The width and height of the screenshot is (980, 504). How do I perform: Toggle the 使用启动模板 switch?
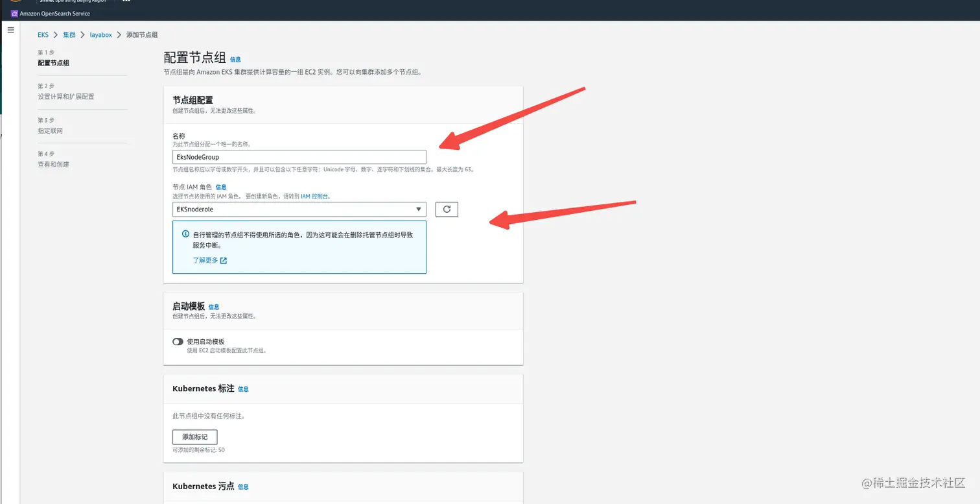tap(178, 341)
